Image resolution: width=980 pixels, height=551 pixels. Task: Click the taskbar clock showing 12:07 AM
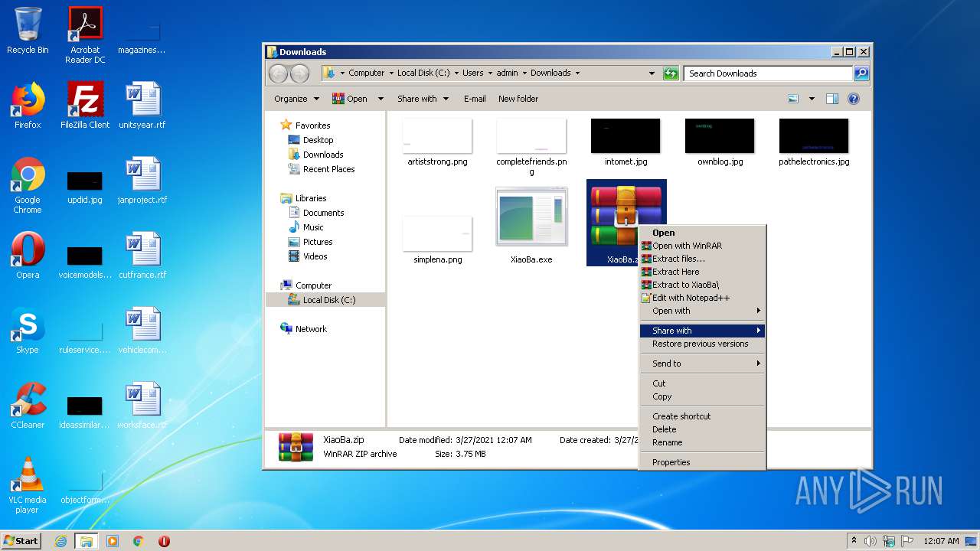941,541
